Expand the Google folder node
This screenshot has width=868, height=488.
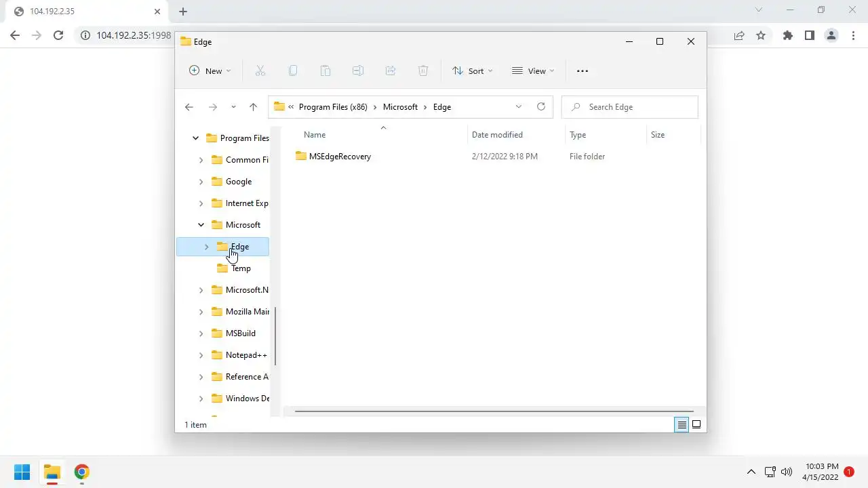click(x=201, y=182)
